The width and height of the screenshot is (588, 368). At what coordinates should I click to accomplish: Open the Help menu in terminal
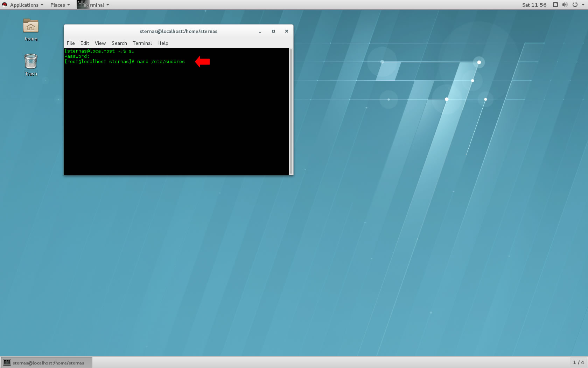coord(163,43)
